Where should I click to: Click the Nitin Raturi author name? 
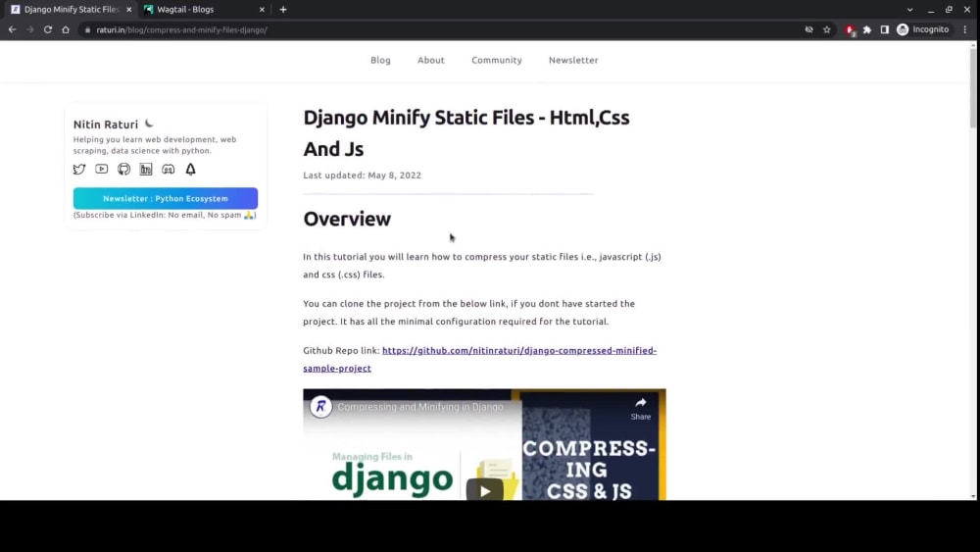tap(106, 125)
